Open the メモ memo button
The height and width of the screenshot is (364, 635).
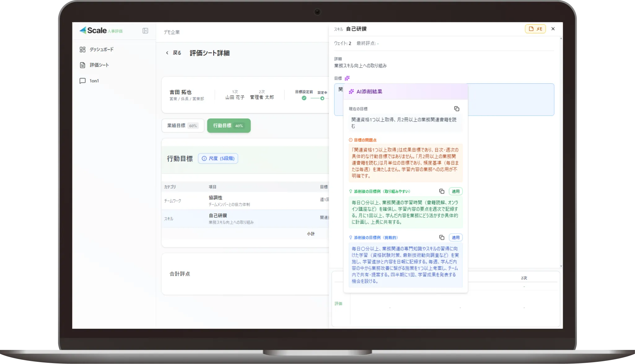[535, 28]
